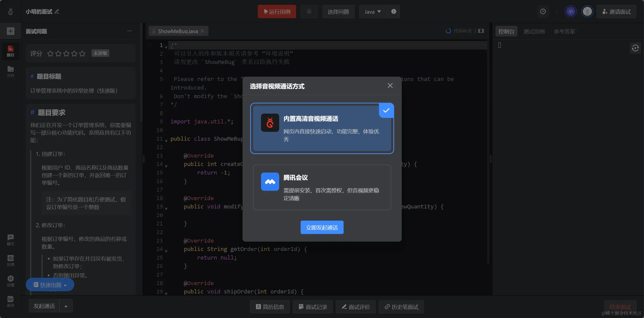Open 设置 settings in left sidebar
The height and width of the screenshot is (318, 644).
click(x=10, y=281)
